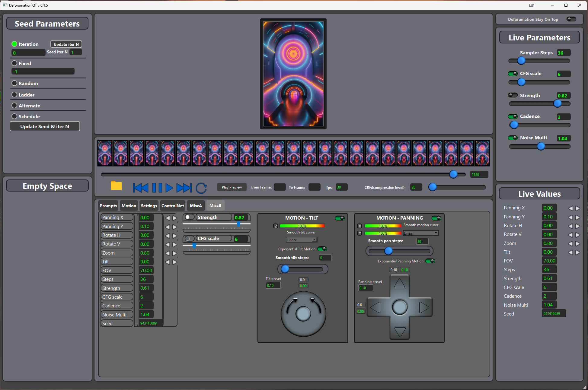Open the Motion tab
Image resolution: width=588 pixels, height=390 pixels.
tap(129, 206)
